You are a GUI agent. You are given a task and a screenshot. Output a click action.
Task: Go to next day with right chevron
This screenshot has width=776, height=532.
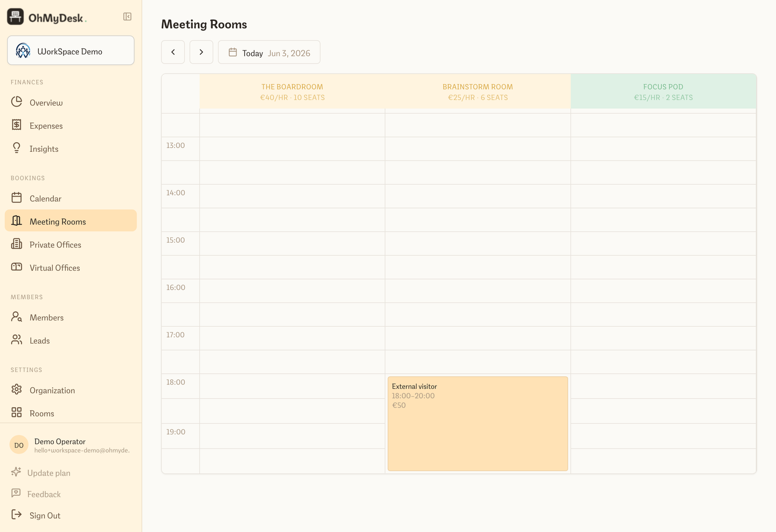click(202, 52)
